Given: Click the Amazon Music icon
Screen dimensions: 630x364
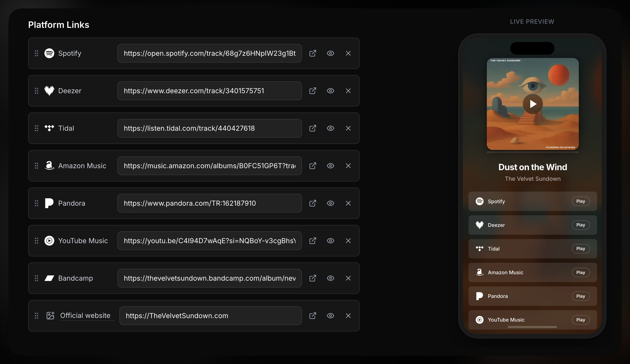Looking at the screenshot, I should tap(49, 166).
